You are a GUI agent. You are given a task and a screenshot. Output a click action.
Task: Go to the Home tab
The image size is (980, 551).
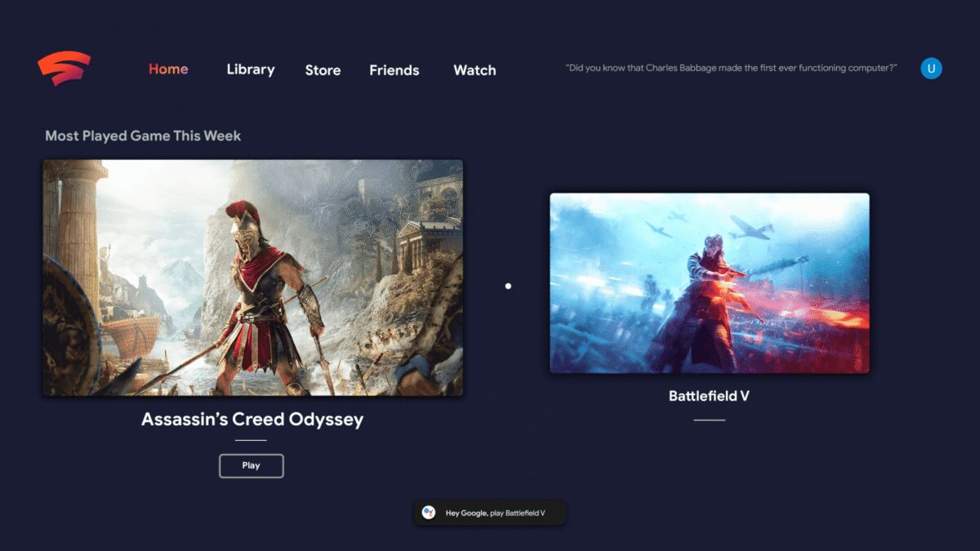(x=168, y=69)
